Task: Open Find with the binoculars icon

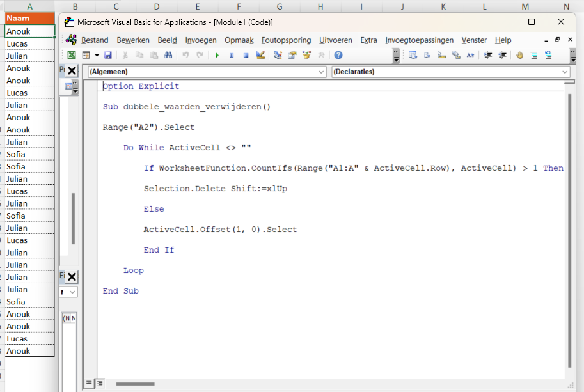Action: coord(168,55)
